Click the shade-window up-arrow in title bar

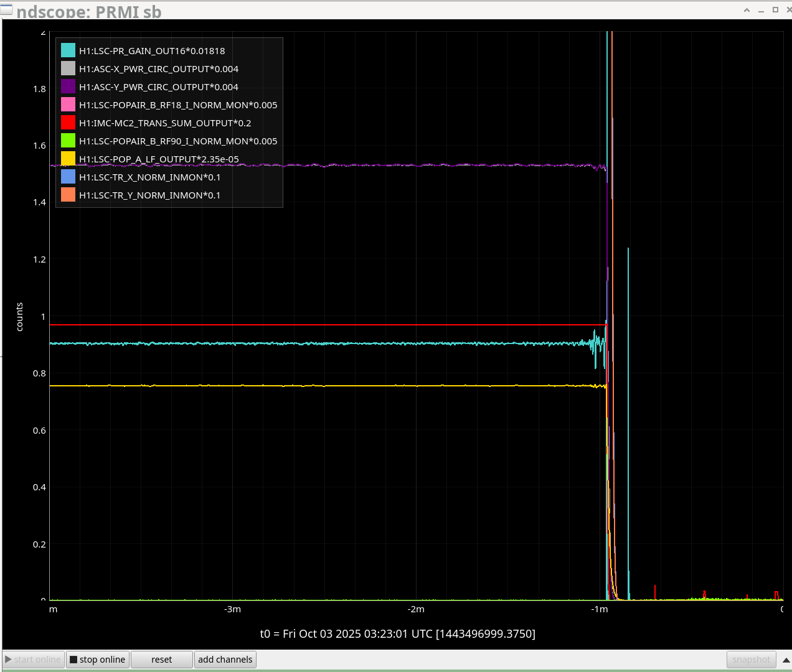(747, 10)
